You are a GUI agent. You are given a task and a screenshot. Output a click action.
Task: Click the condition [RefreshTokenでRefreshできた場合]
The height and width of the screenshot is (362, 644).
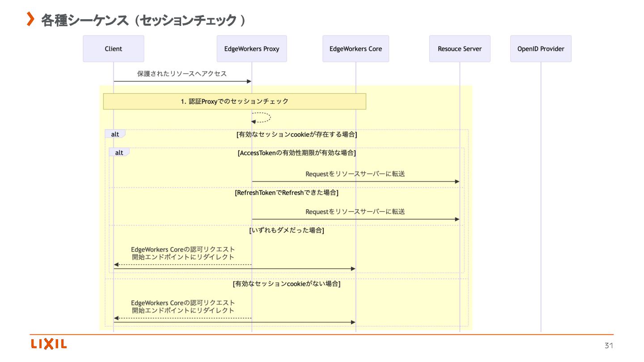click(287, 193)
